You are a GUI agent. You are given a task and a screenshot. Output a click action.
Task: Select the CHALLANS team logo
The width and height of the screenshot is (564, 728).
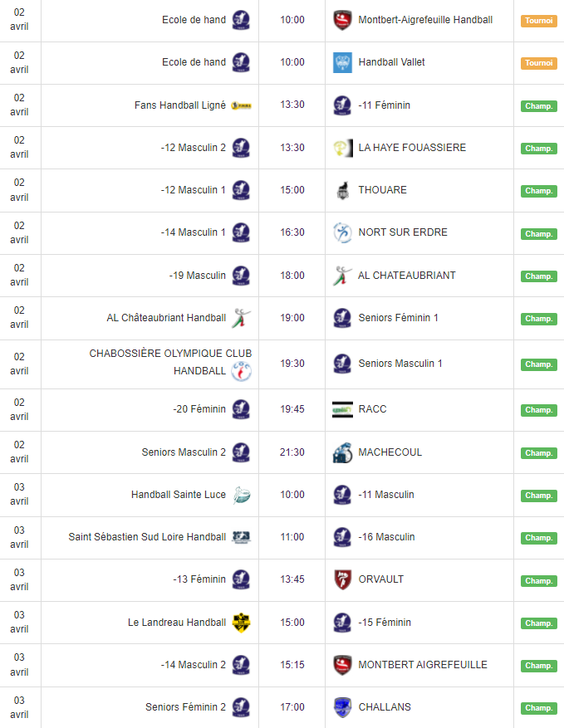342,707
